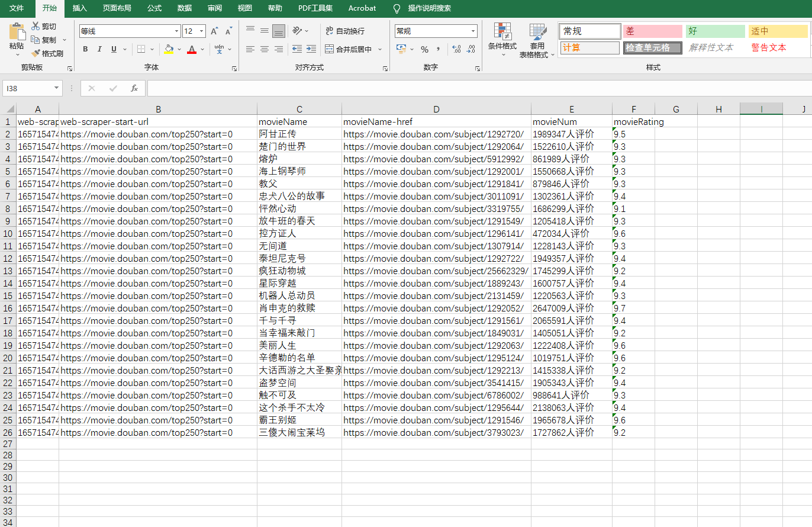Increase indent icon

311,49
